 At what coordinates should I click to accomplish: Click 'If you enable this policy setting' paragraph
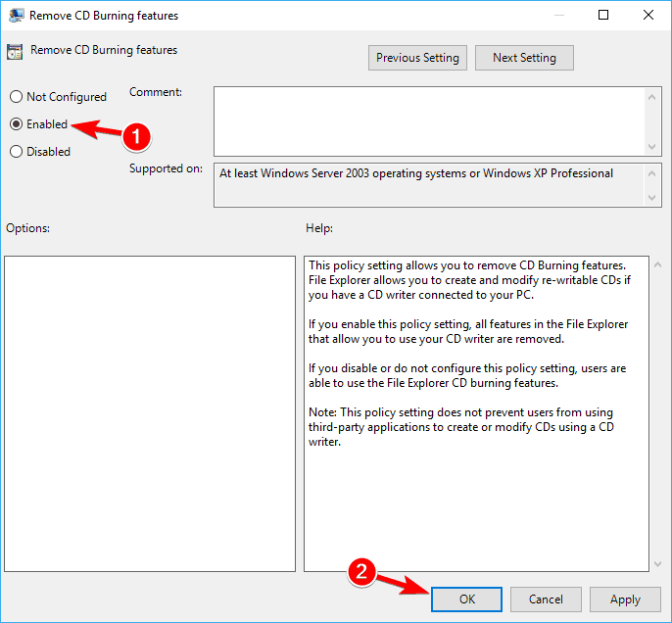[468, 332]
